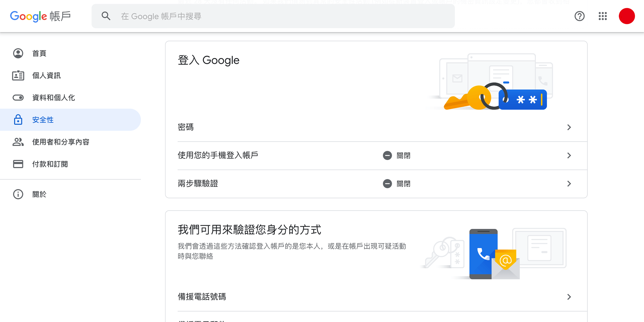Screen dimensions: 644x322
Task: Focus the 在 Google 帳戶中搜尋 field
Action: [273, 16]
